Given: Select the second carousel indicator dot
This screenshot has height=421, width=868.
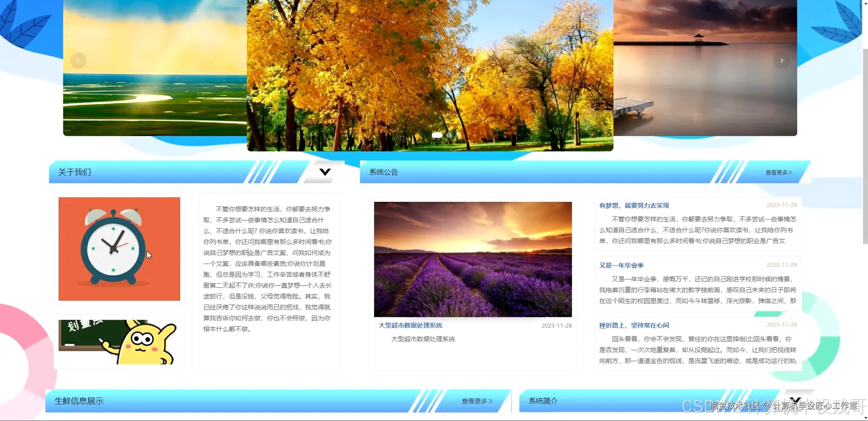Looking at the screenshot, I should 450,135.
